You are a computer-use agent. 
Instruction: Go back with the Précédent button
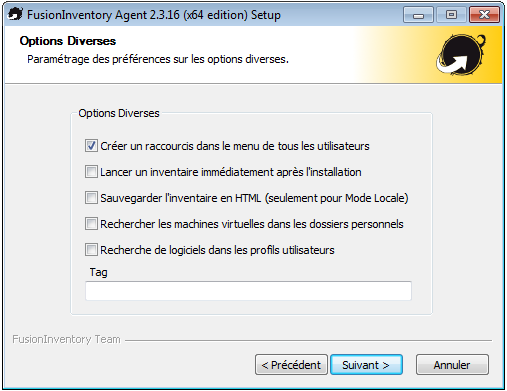291,365
